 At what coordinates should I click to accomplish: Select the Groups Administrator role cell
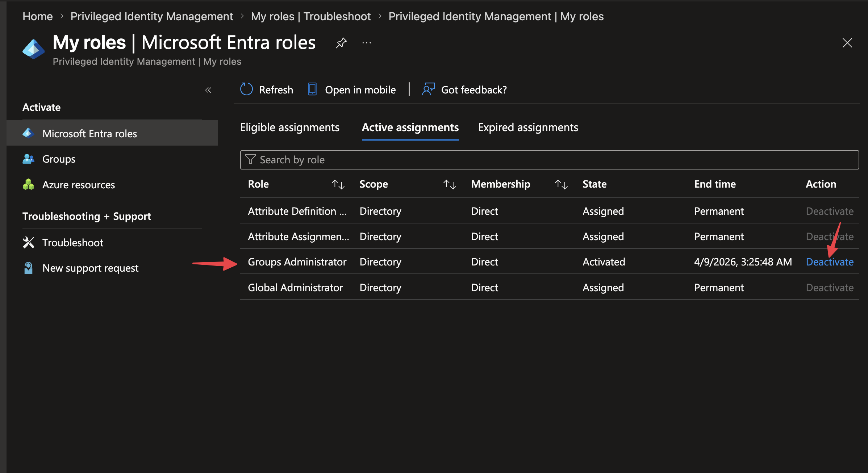tap(297, 262)
